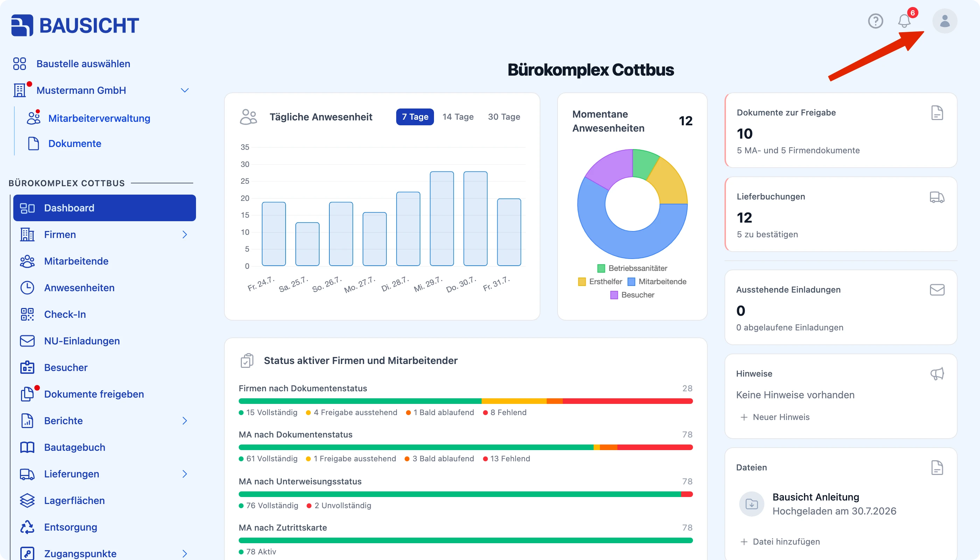
Task: Collapse the Mustermann GmbH chevron
Action: 184,90
